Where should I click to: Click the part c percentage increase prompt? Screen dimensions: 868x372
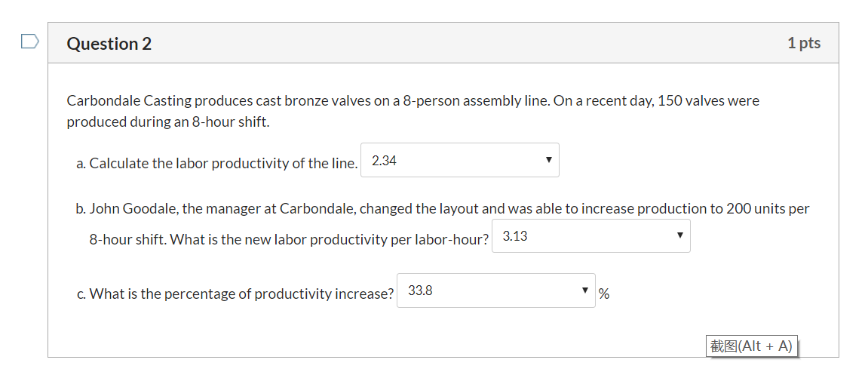235,294
